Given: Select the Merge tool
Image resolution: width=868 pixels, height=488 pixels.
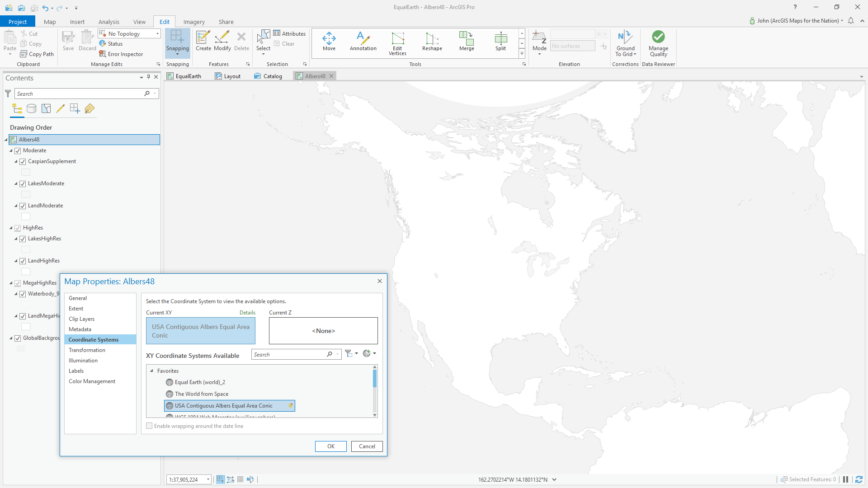Looking at the screenshot, I should click(x=466, y=41).
